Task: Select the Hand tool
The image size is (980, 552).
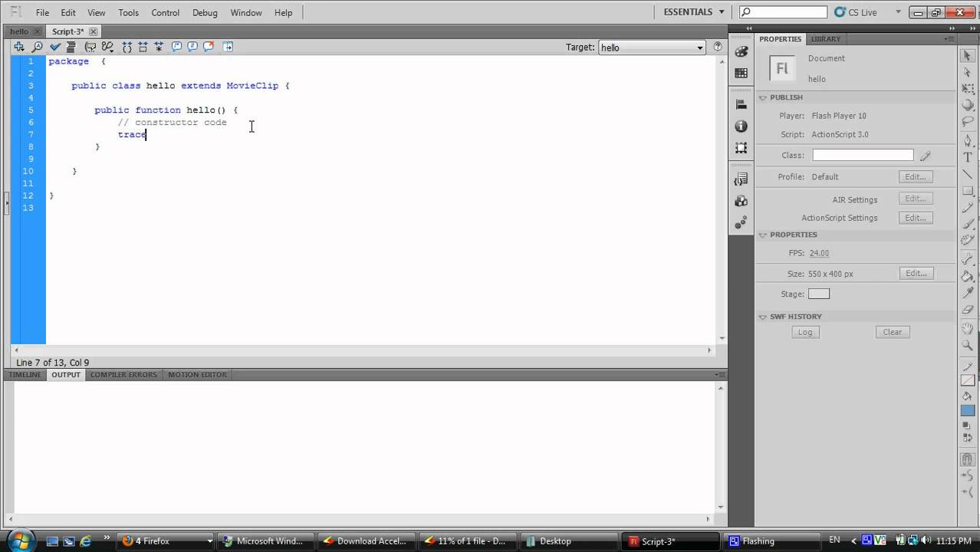Action: point(967,328)
